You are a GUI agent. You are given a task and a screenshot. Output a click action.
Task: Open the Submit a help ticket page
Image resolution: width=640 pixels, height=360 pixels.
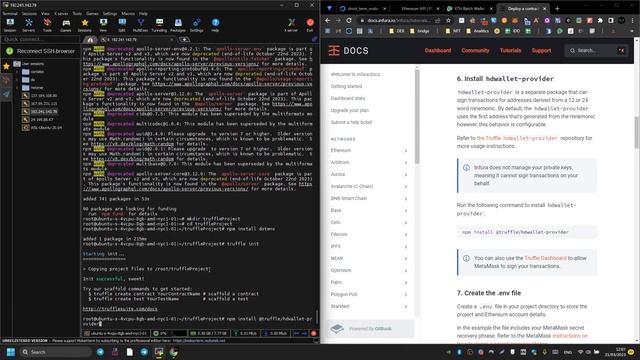[x=351, y=122]
